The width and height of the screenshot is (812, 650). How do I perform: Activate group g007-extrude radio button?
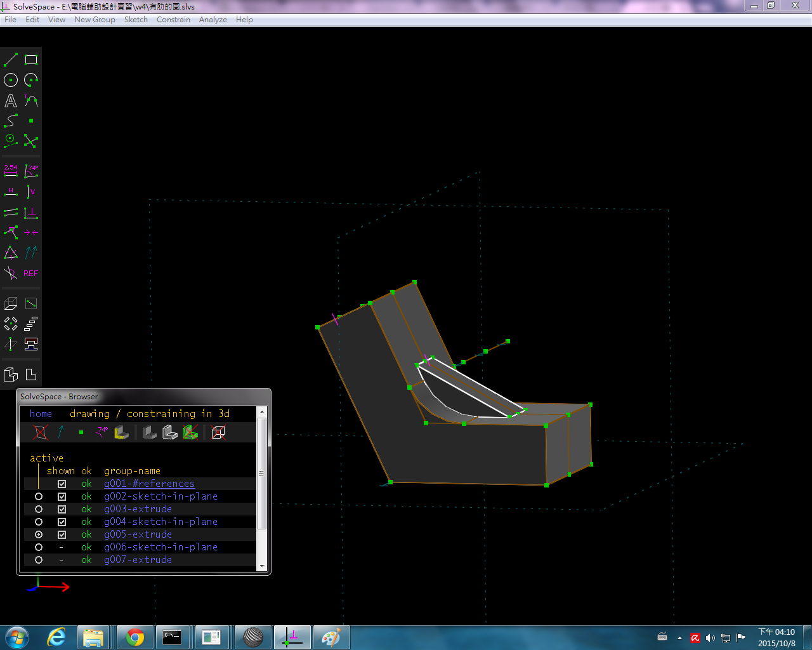pos(39,560)
